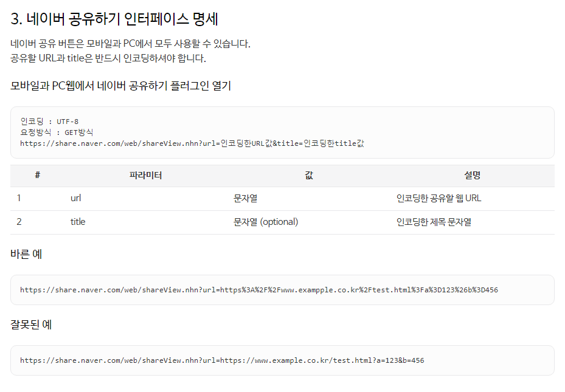This screenshot has height=392, width=565.
Task: Click the code line '인코딩 : UTF-8'
Action: pos(49,122)
